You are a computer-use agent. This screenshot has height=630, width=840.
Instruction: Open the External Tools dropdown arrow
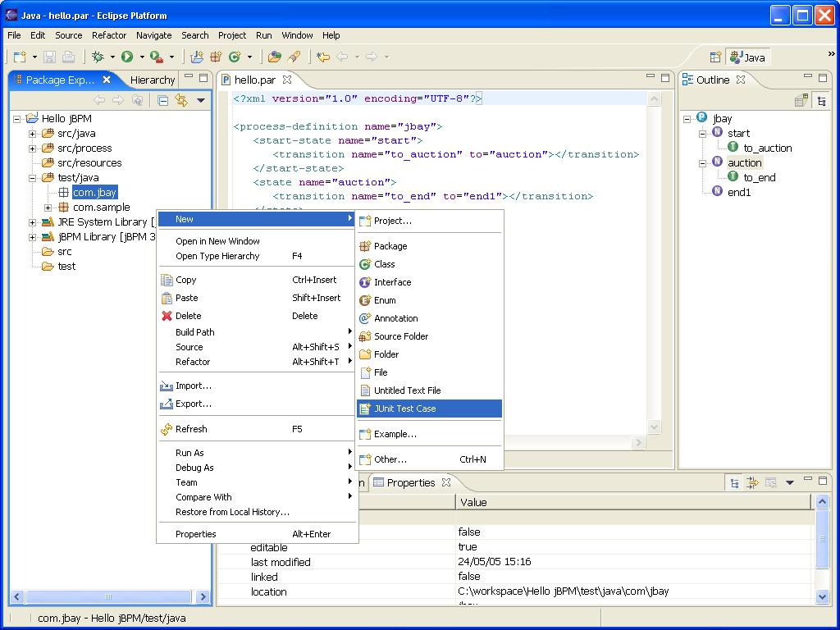171,57
